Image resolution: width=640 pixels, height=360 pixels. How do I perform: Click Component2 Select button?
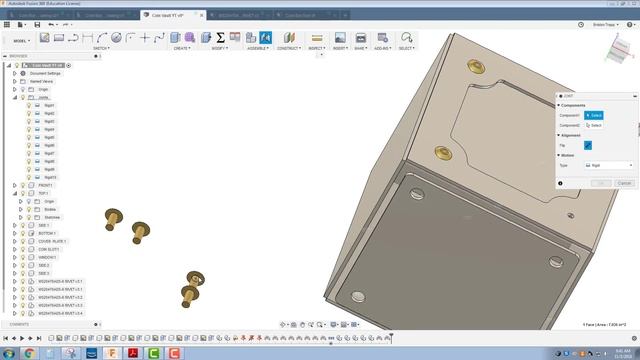tap(594, 125)
